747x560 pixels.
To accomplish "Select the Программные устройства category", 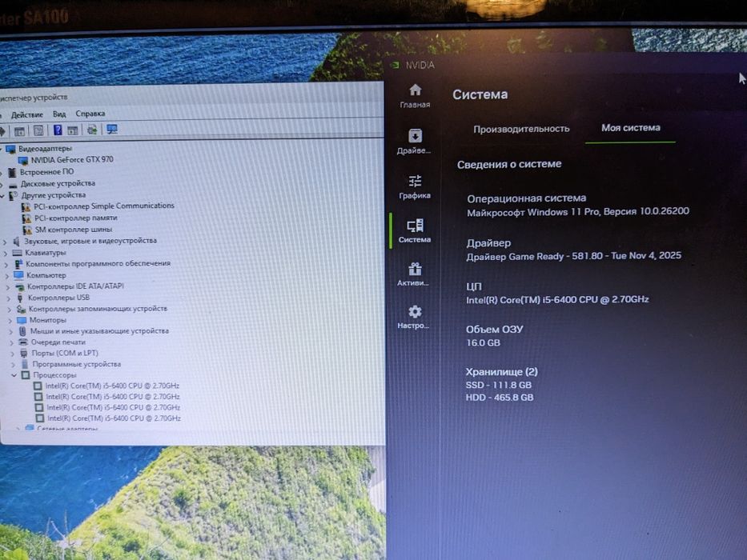I will click(x=77, y=364).
